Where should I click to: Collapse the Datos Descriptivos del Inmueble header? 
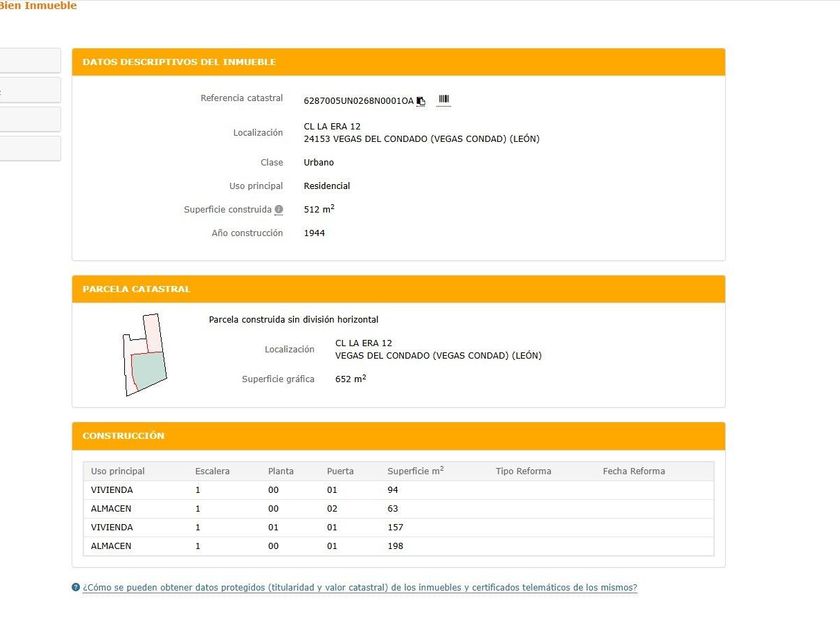click(398, 62)
